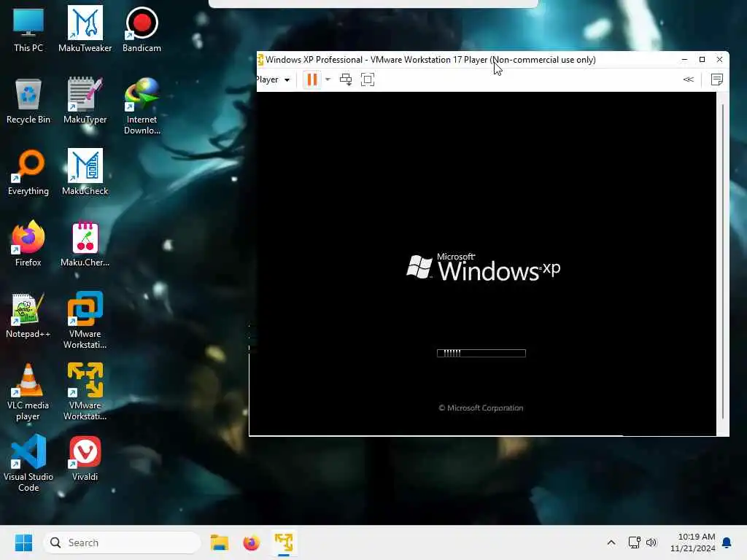Select the Internet Download Manager desktop icon

pos(142,106)
